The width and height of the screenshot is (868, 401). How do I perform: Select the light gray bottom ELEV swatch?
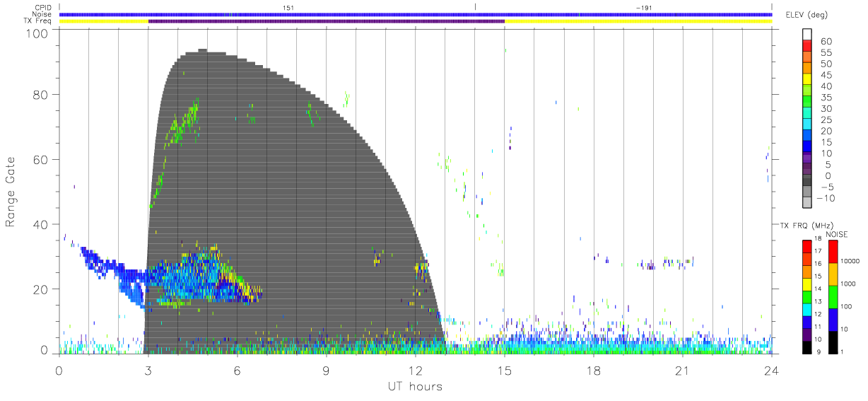(x=807, y=203)
